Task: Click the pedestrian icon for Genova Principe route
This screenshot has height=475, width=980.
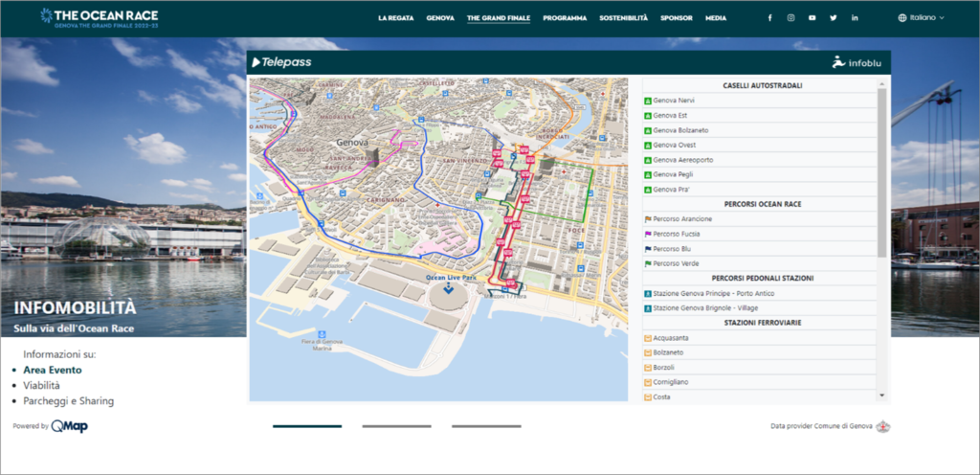Action: 648,294
